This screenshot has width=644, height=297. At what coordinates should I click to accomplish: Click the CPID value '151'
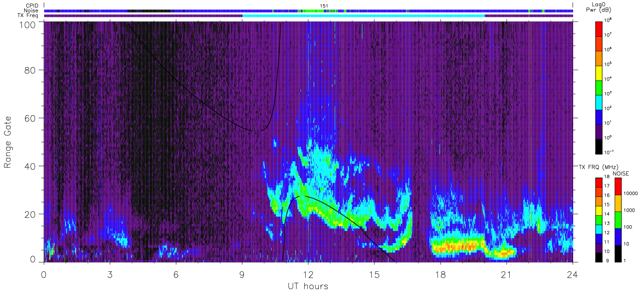(x=324, y=6)
